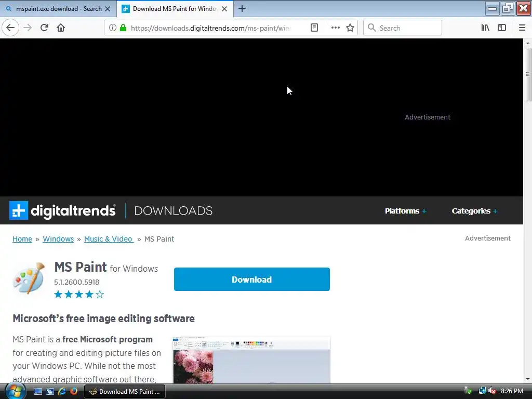
Task: Follow the Windows breadcrumb link
Action: (x=58, y=239)
